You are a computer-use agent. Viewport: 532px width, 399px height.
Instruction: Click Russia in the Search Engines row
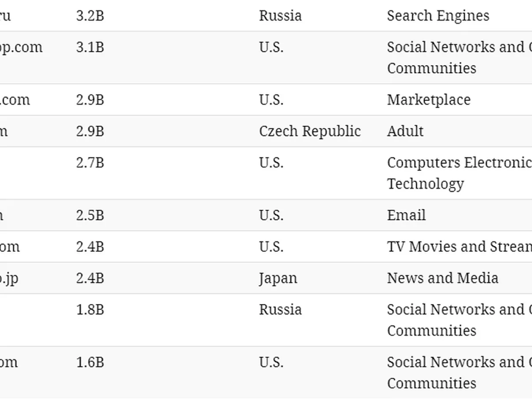280,16
